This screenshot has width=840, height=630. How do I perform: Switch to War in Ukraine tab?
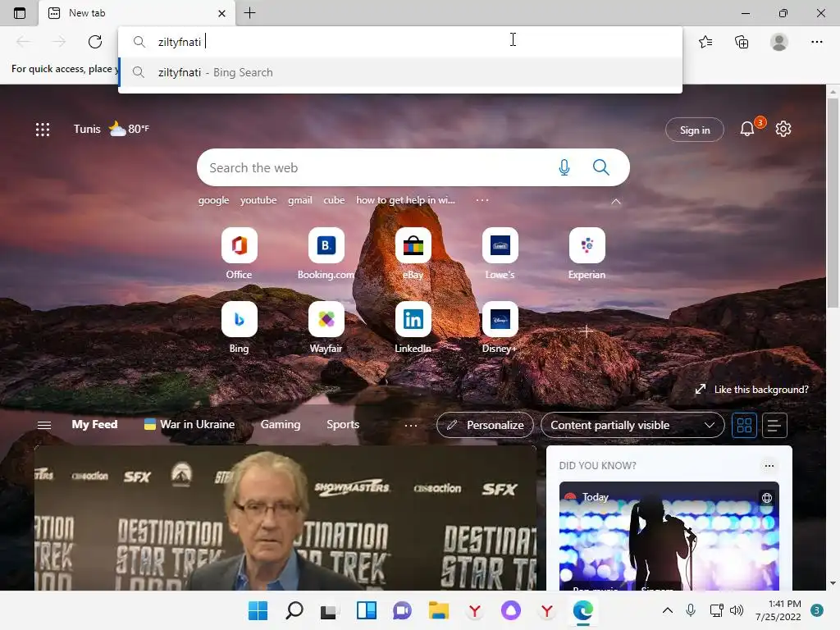point(189,424)
